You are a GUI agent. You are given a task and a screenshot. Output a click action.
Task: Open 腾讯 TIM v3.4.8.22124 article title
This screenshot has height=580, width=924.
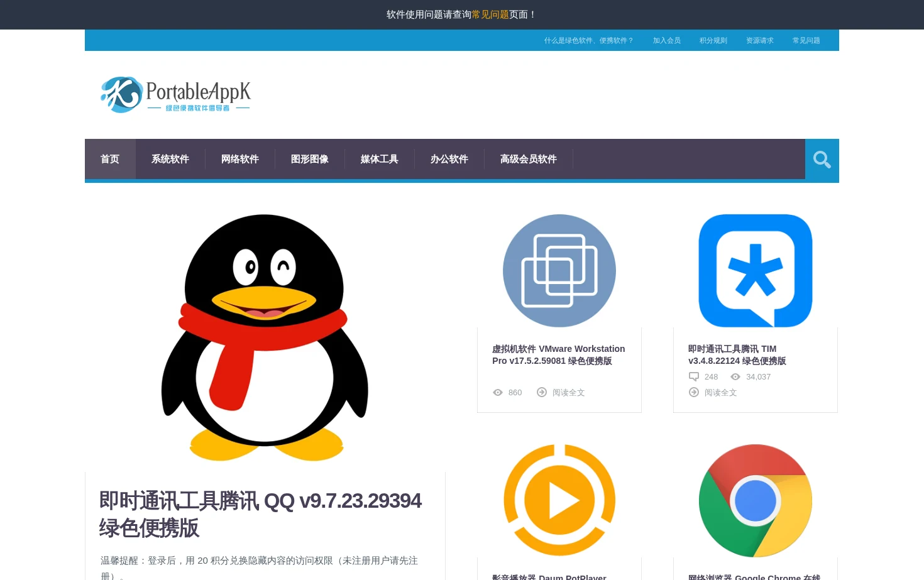coord(737,355)
